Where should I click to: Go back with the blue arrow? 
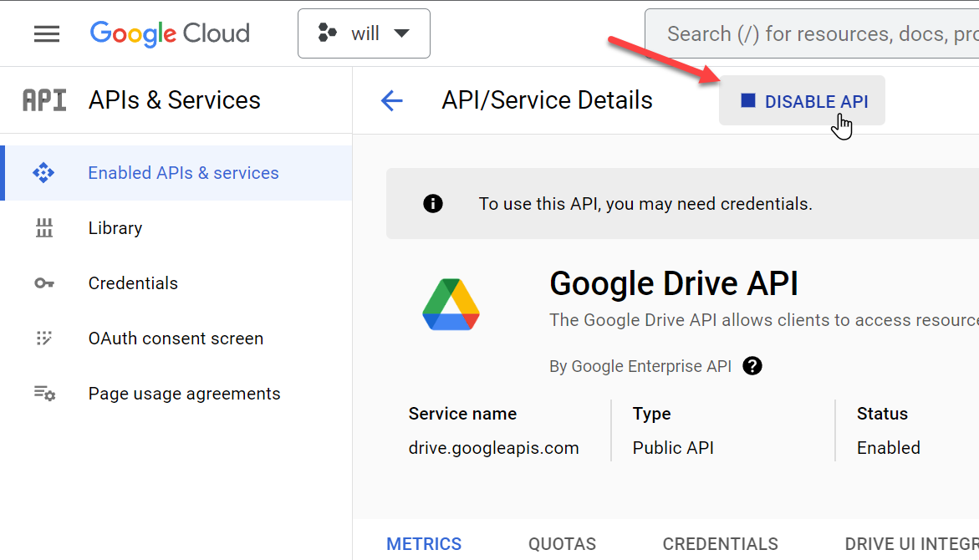pos(392,100)
